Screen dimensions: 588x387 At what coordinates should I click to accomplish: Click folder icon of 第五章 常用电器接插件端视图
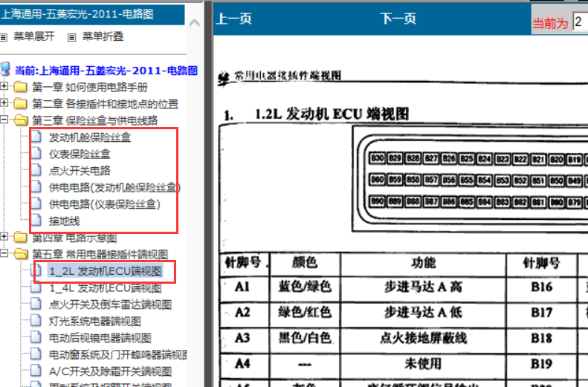pos(21,254)
